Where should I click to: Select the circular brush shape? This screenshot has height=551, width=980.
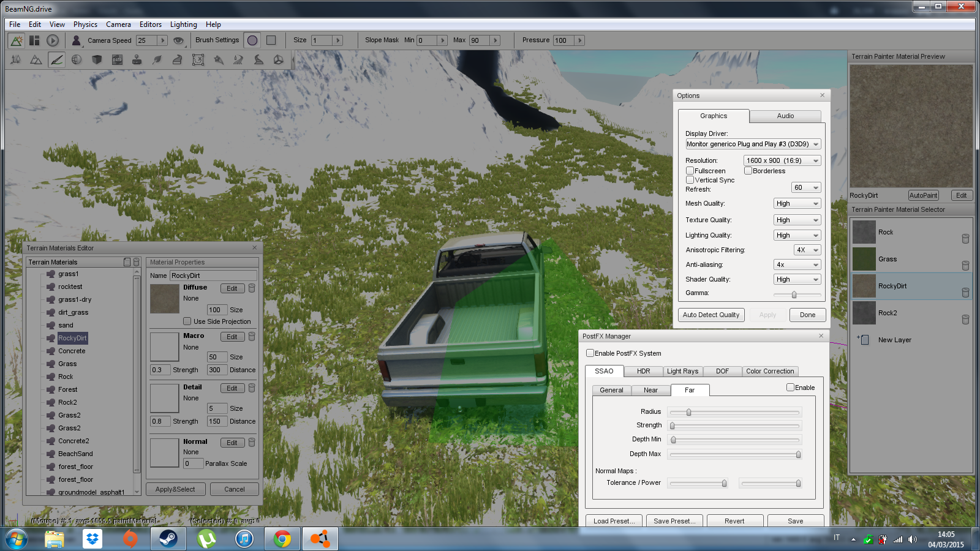pos(252,40)
